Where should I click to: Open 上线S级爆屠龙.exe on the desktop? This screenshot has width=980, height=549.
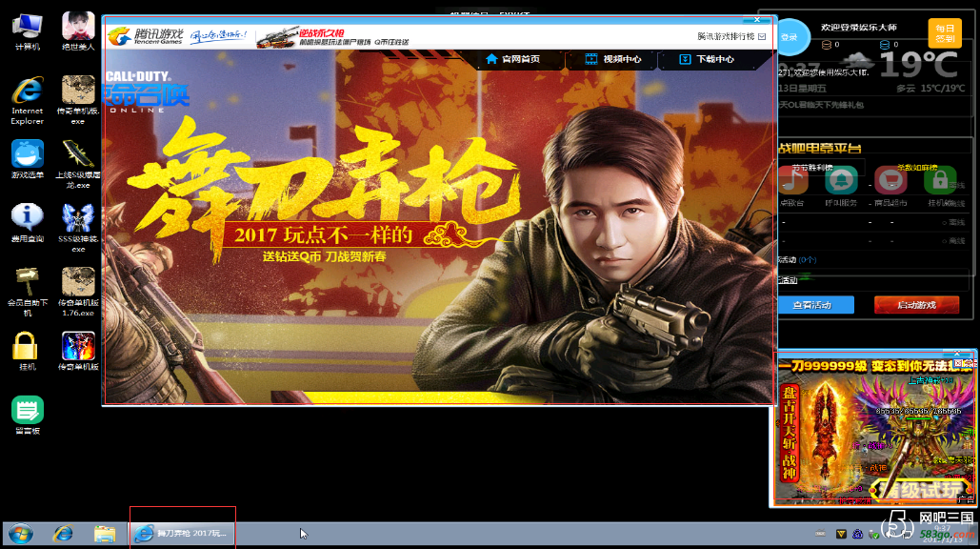coord(78,164)
